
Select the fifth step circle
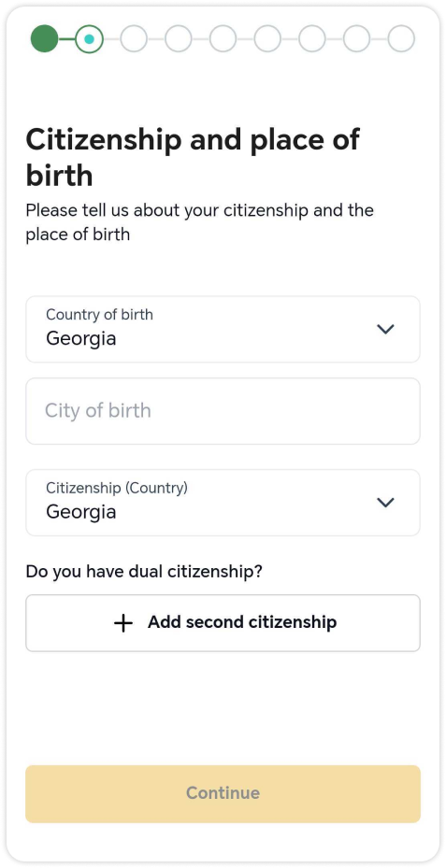point(223,38)
